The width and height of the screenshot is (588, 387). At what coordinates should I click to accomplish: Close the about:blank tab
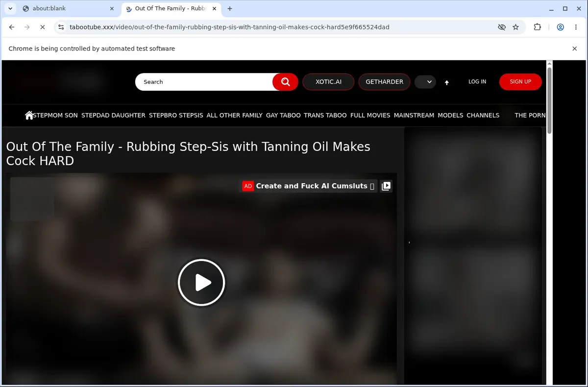112,8
